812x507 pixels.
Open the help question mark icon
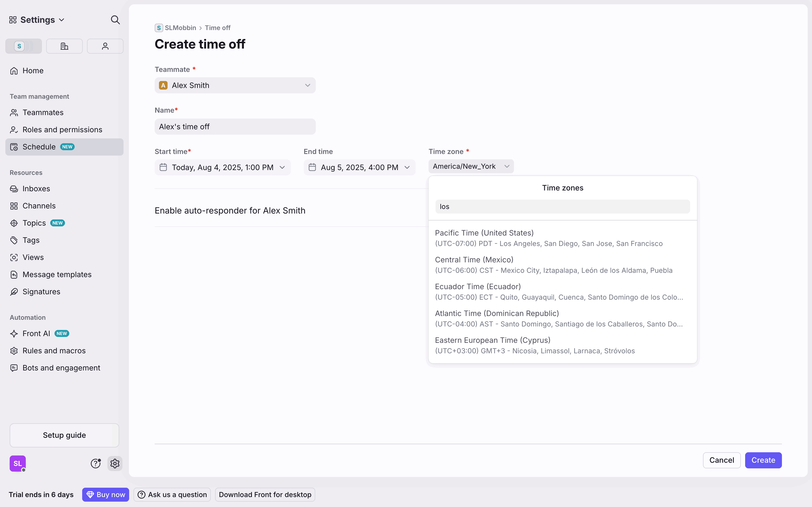click(x=96, y=464)
